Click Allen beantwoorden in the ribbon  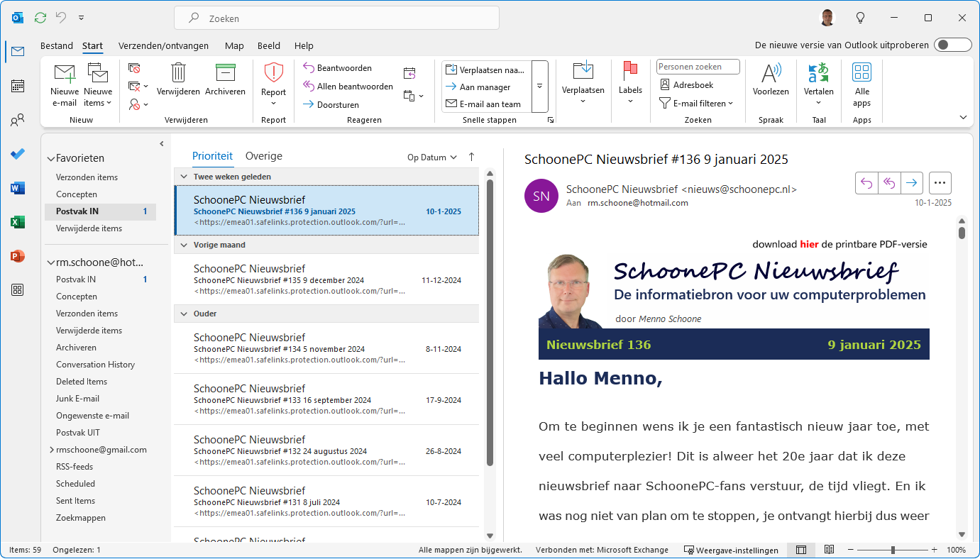(x=348, y=87)
